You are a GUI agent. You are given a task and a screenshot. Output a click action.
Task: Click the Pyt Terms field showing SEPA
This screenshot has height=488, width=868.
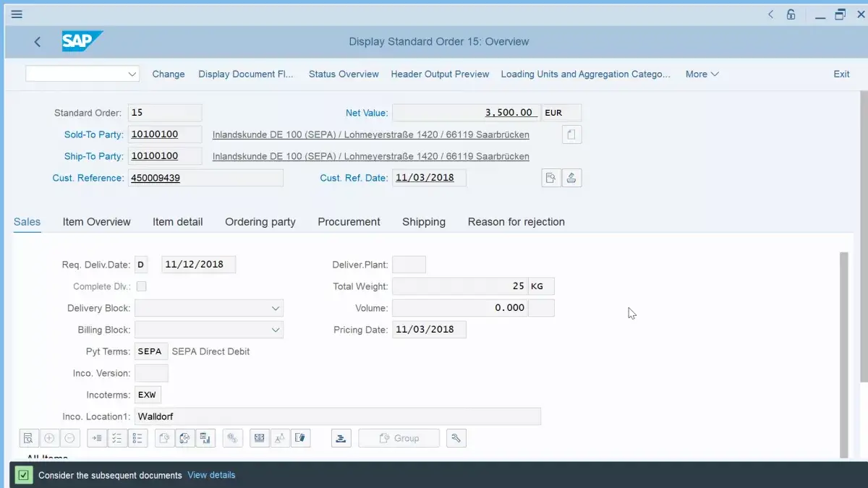pos(151,351)
